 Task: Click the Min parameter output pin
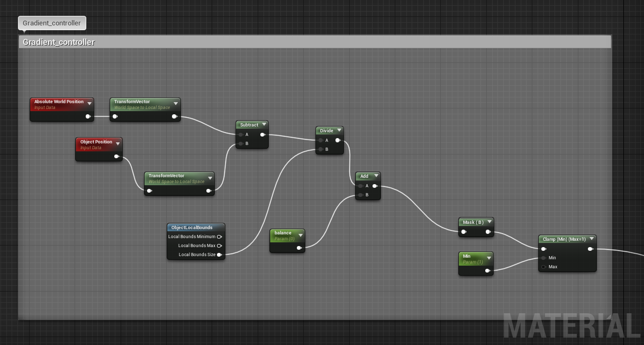[487, 270]
